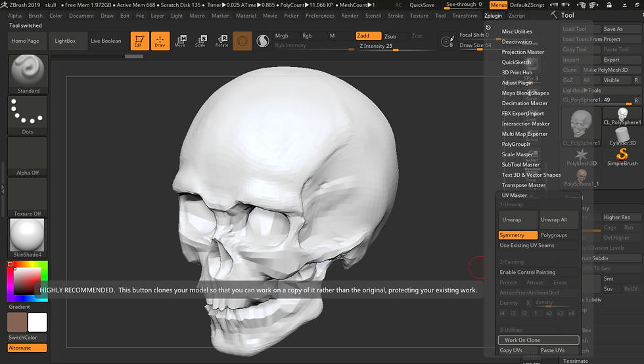Toggle Symmetry in UV Master

[518, 235]
